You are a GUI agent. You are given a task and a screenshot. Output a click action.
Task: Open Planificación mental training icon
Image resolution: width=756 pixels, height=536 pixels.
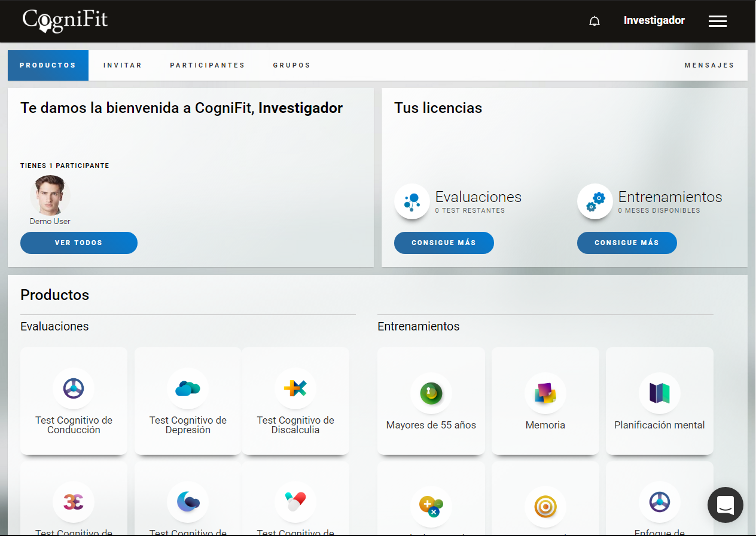pos(660,393)
